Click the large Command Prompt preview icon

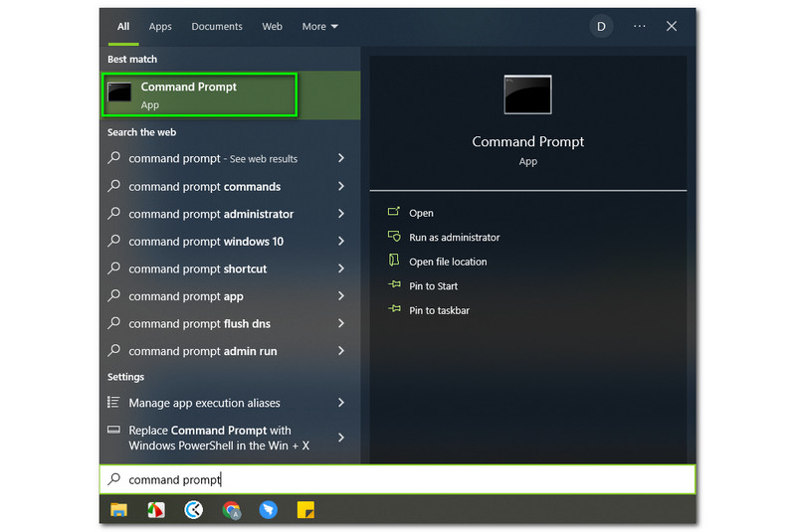[527, 94]
